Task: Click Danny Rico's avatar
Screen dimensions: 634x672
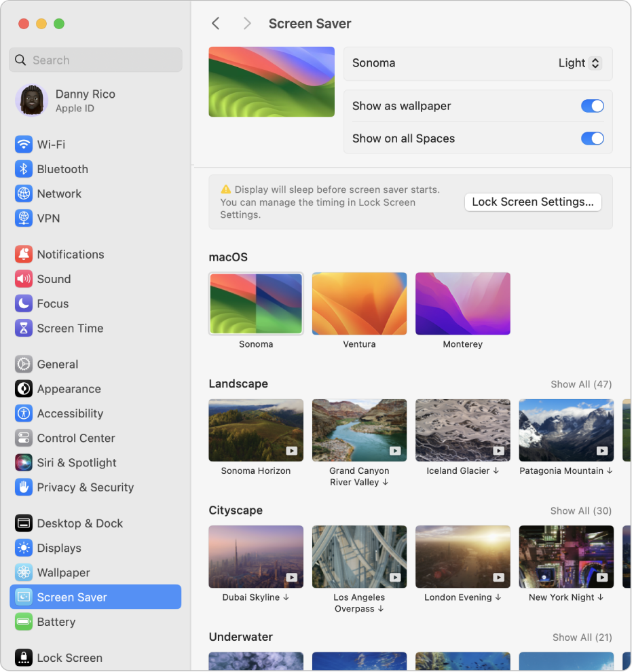Action: (31, 100)
